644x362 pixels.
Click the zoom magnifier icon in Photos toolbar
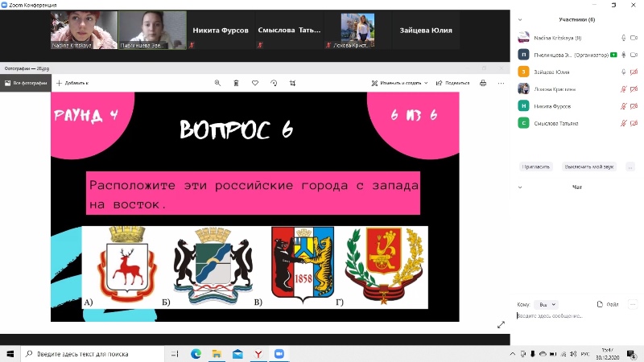(x=217, y=83)
